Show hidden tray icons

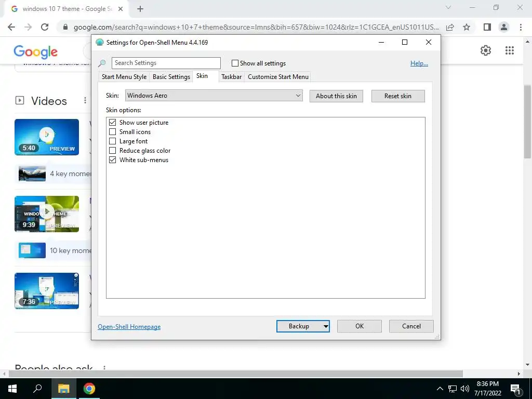tap(440, 389)
